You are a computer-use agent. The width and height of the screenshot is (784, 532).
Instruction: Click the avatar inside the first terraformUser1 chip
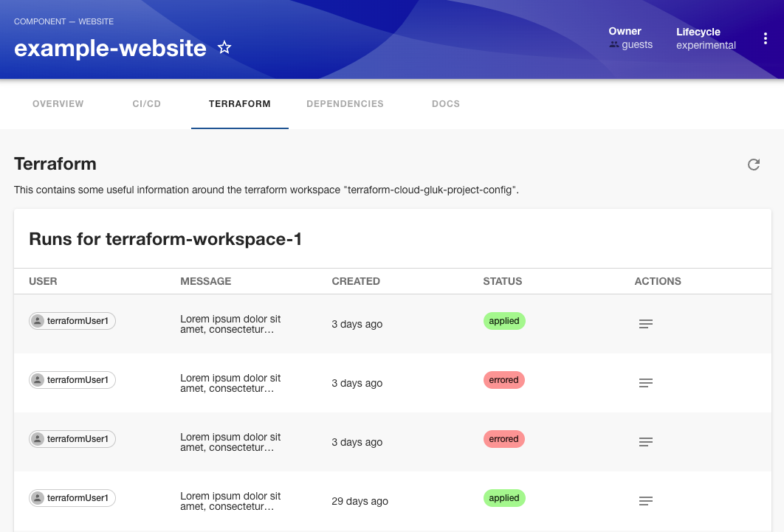pos(38,320)
